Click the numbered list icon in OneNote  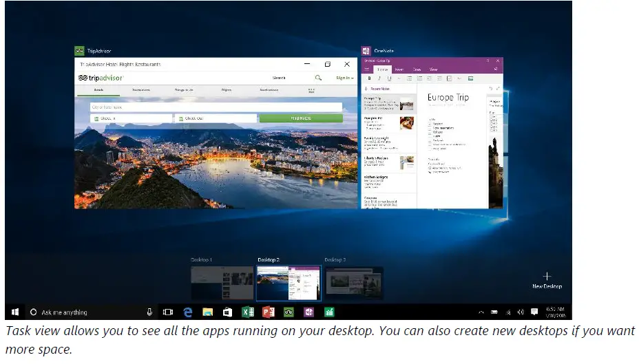pos(419,78)
